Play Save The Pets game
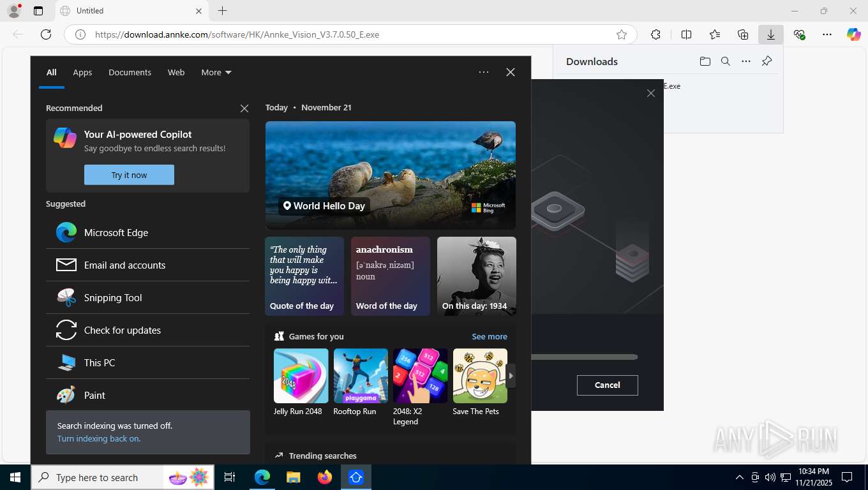This screenshot has width=868, height=490. pos(480,382)
